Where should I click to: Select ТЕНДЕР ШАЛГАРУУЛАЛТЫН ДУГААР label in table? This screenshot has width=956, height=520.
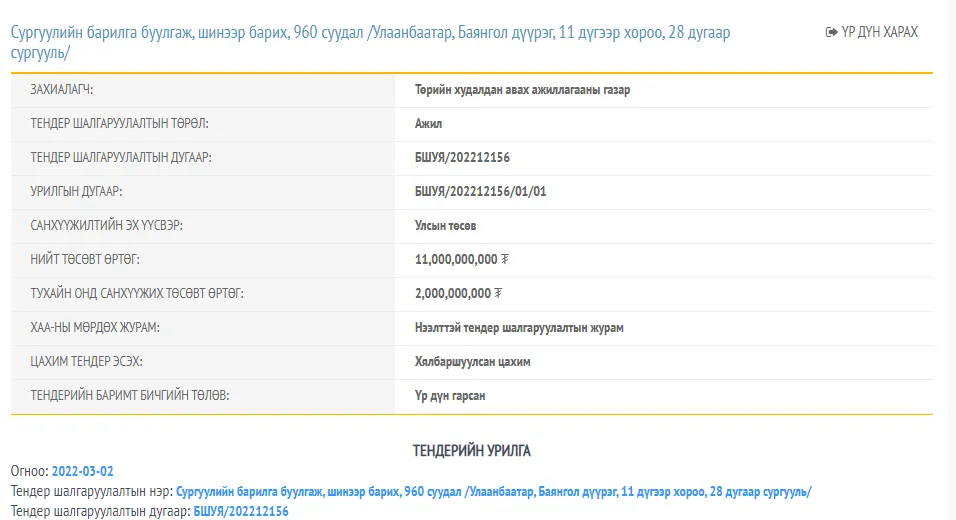(121, 158)
